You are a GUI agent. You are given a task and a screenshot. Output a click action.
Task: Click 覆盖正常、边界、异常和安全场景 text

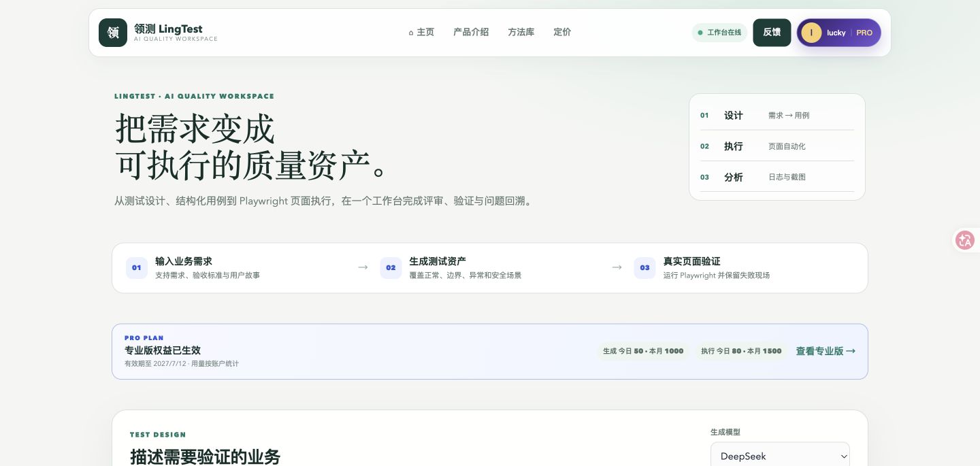click(x=465, y=276)
